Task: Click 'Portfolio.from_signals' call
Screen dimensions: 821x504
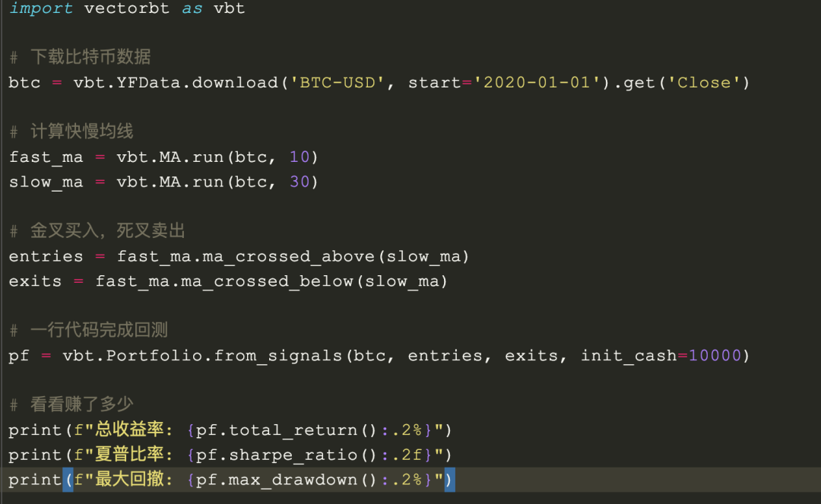Action: pyautogui.click(x=224, y=356)
